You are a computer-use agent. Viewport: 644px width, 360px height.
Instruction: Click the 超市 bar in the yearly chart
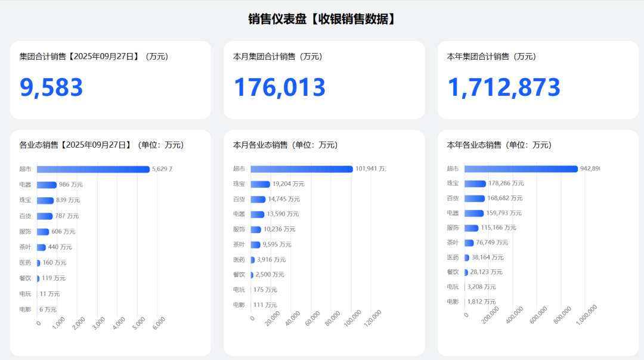pyautogui.click(x=521, y=169)
